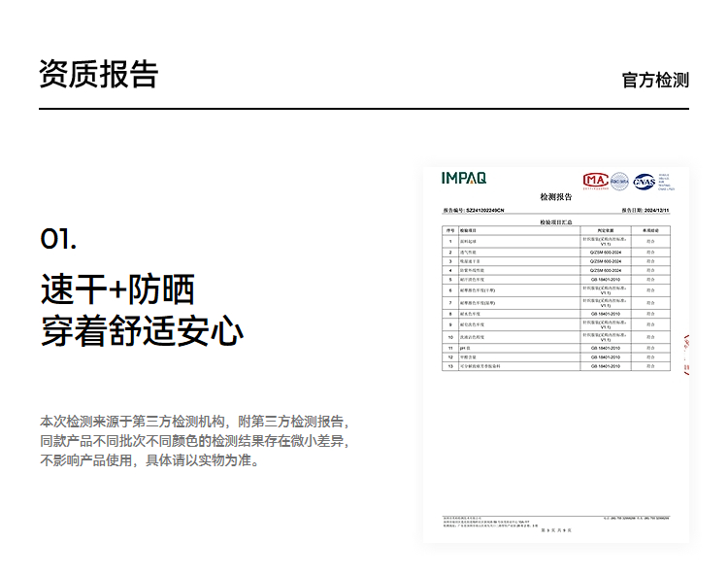This screenshot has width=728, height=577.
Task: Click the blue CNAS accreditation logo
Action: [x=645, y=181]
